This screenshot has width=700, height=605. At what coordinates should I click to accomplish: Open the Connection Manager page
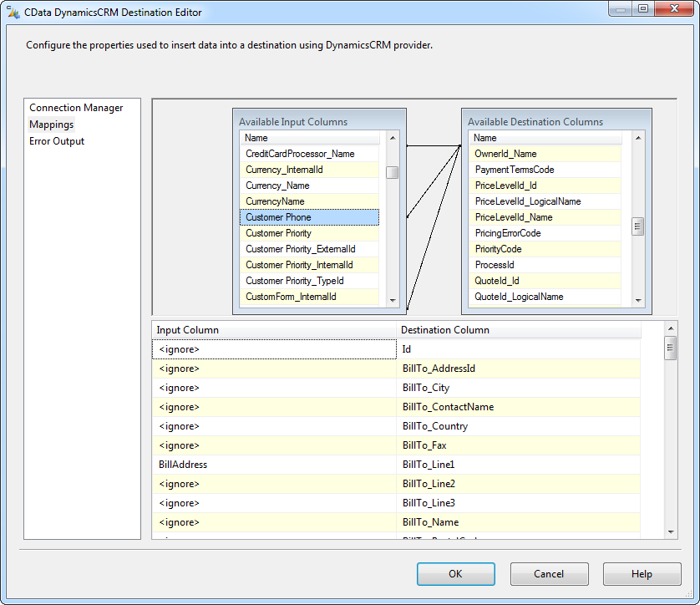click(x=76, y=108)
